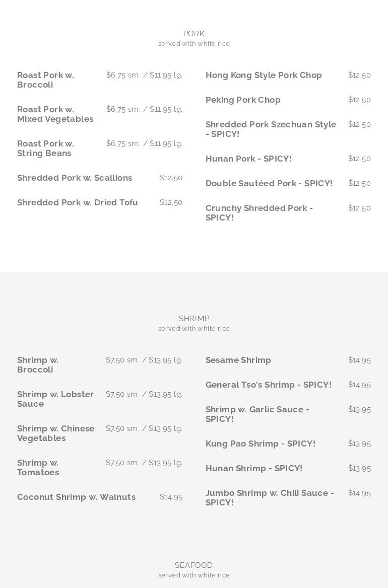This screenshot has height=588, width=388.
Task: Pick the Peking Pork Chop item
Action: [243, 100]
